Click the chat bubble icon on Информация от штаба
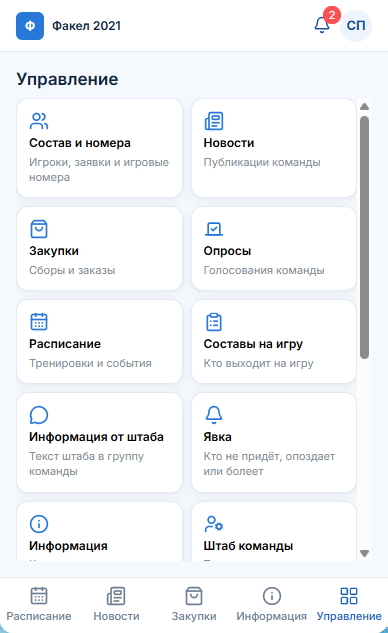The height and width of the screenshot is (633, 388). pos(39,415)
